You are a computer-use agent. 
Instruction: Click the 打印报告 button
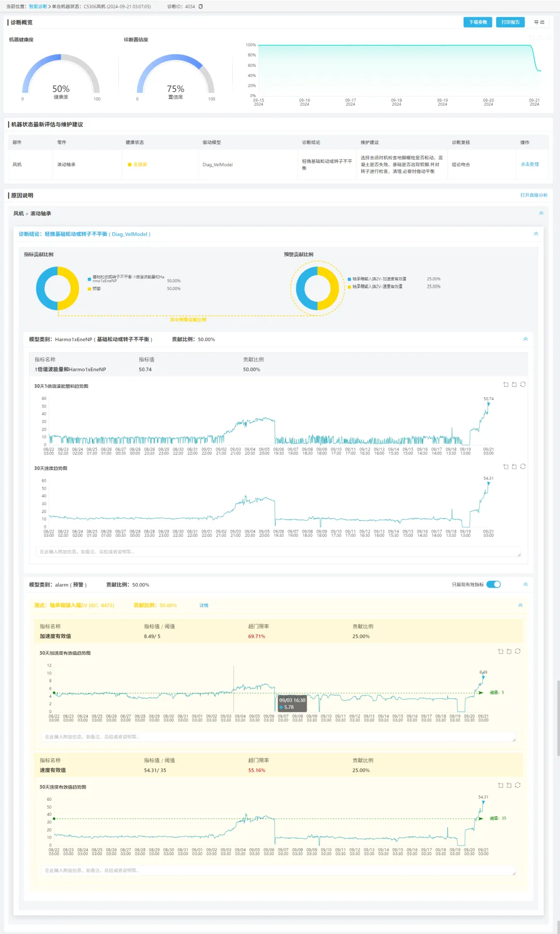coord(510,22)
